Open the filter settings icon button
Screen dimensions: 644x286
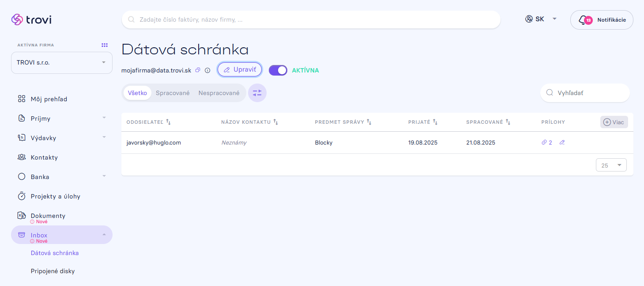[257, 93]
